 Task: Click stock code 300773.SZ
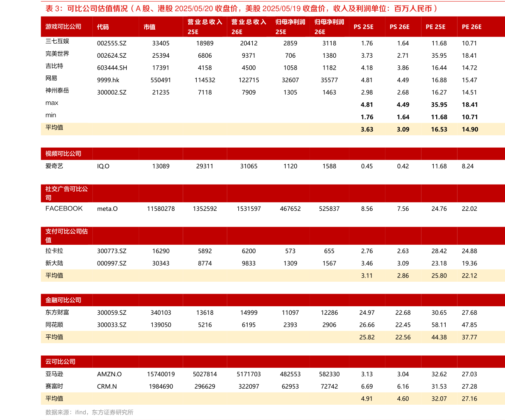click(x=112, y=251)
